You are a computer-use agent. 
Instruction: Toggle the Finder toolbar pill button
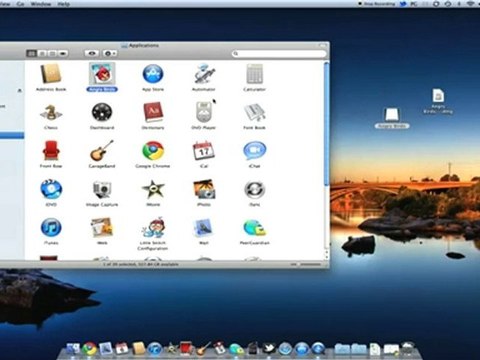click(322, 45)
